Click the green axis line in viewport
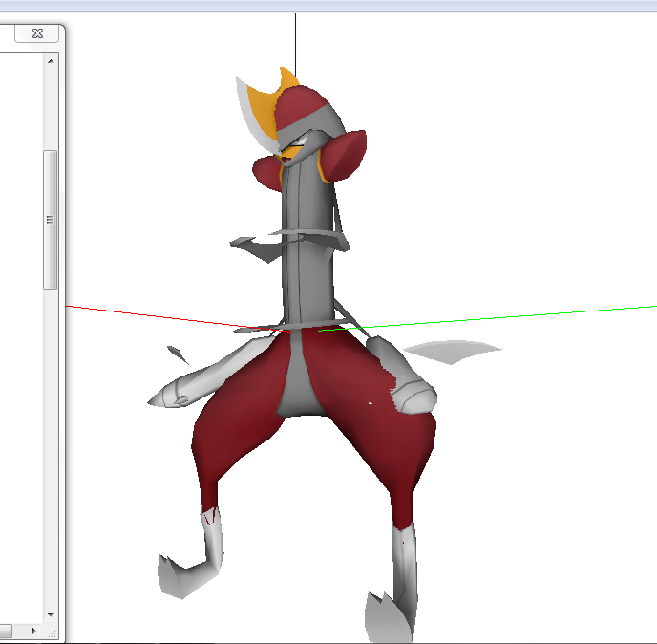This screenshot has width=657, height=644. point(525,314)
